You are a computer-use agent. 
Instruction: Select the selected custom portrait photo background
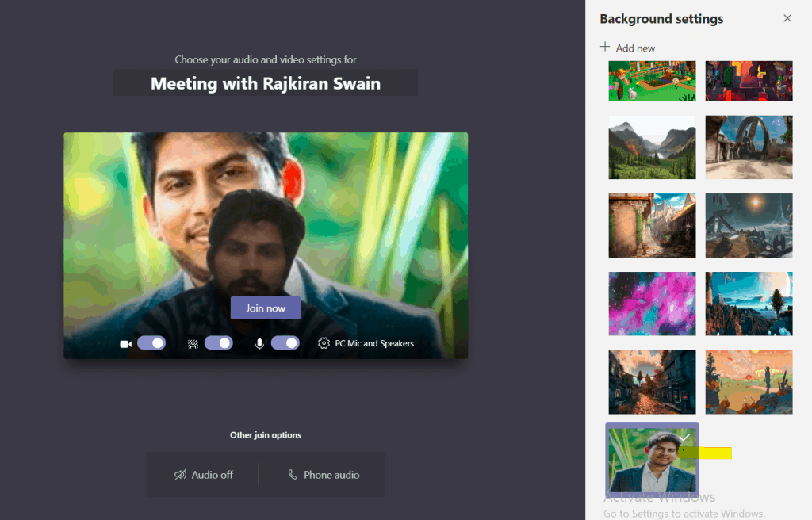pos(652,460)
